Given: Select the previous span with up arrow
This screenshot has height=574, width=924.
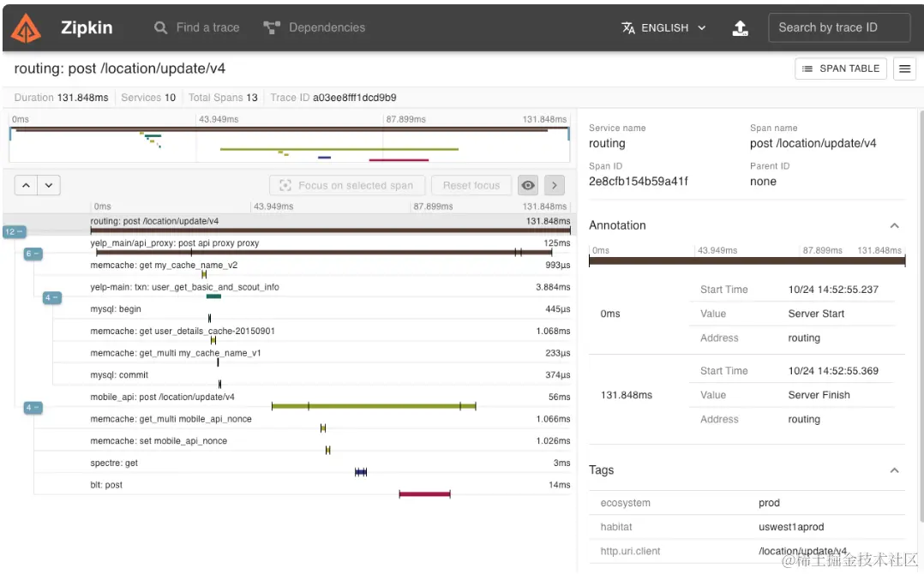Looking at the screenshot, I should (26, 185).
